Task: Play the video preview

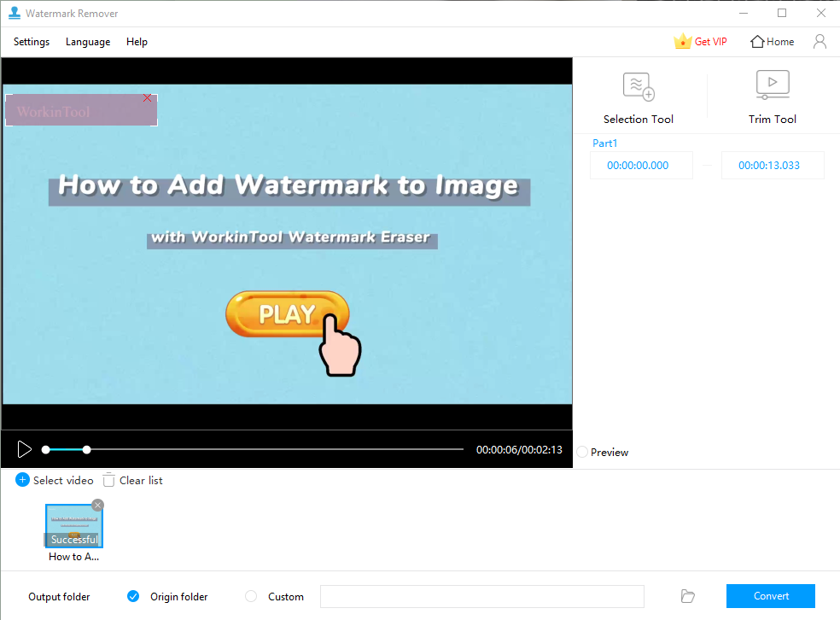Action: point(25,449)
